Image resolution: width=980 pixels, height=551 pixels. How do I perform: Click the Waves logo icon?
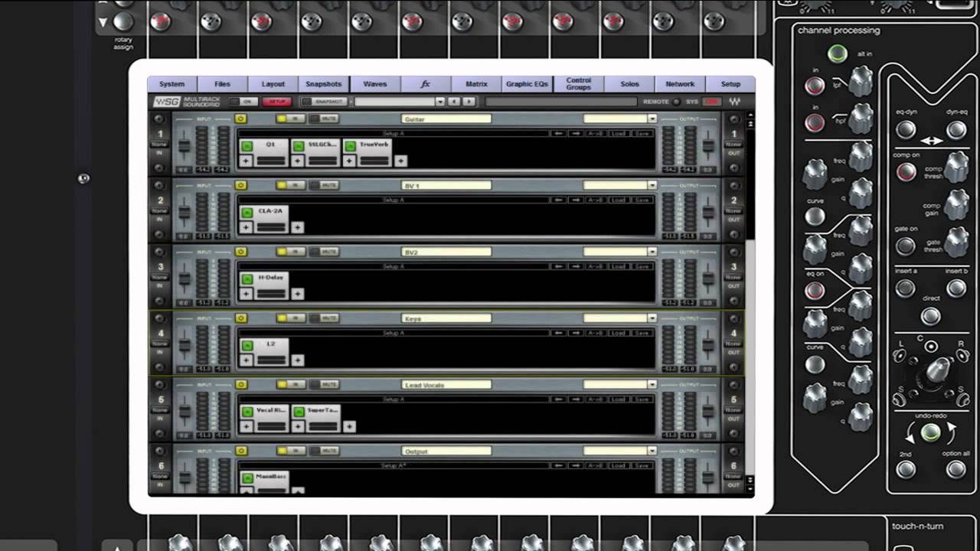[735, 102]
